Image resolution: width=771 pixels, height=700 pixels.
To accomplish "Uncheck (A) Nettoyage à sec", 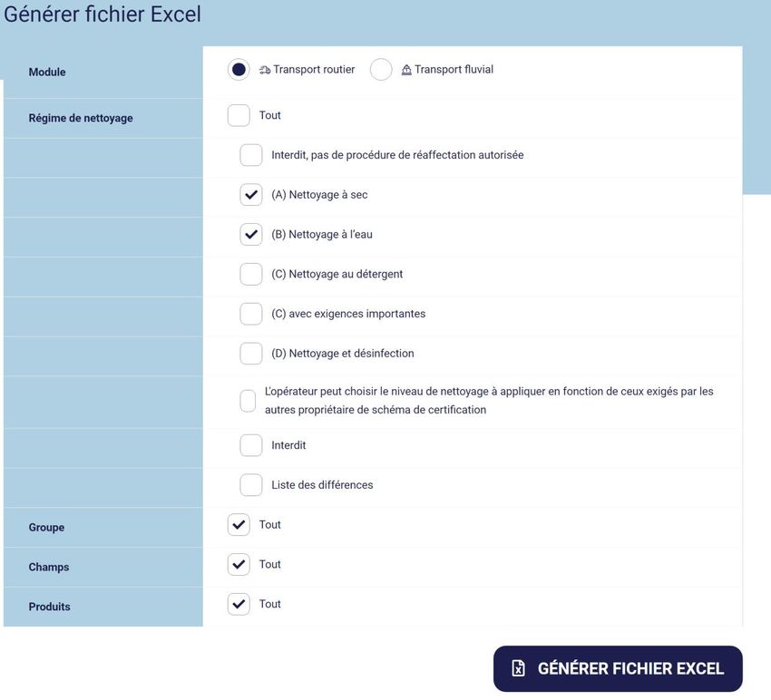I will pos(251,195).
